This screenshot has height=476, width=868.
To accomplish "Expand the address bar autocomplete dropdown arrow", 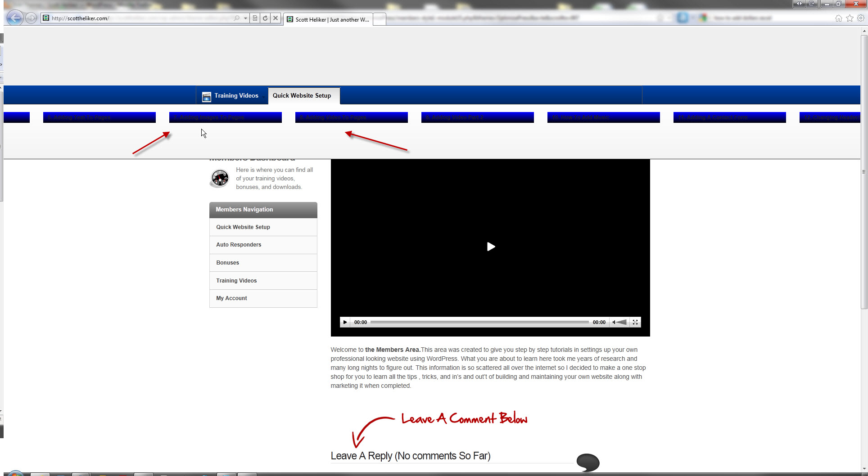I will pyautogui.click(x=245, y=18).
